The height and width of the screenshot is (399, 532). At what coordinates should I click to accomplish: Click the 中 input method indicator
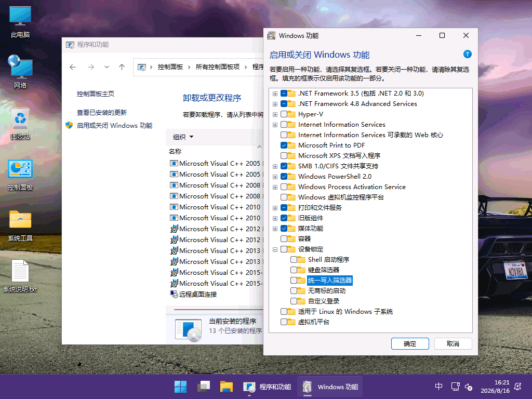click(438, 387)
